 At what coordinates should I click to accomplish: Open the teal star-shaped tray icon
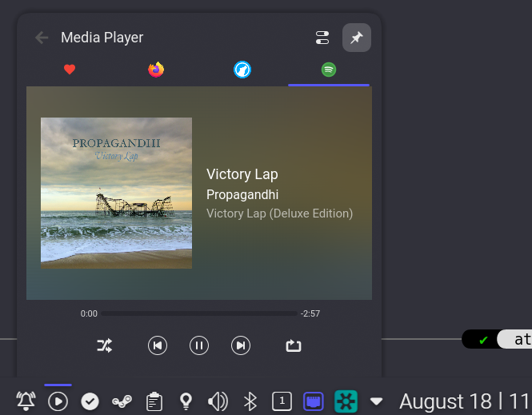[346, 401]
